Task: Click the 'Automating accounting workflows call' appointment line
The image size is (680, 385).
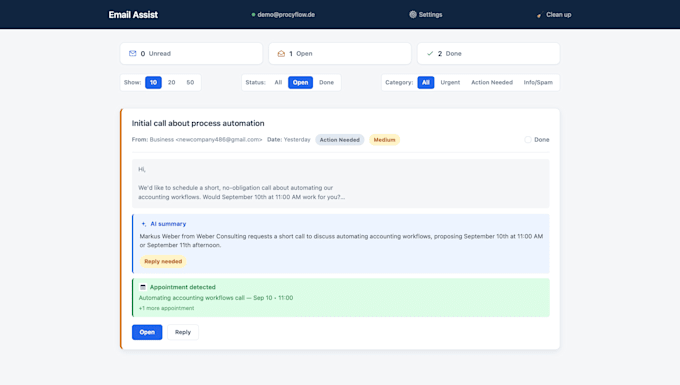Action: [x=216, y=298]
